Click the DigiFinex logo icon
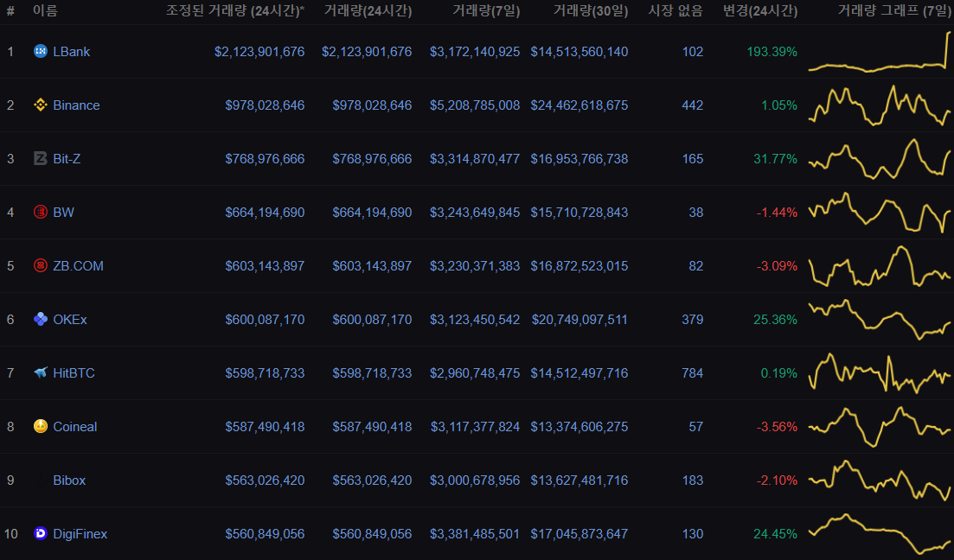The width and height of the screenshot is (954, 560). tap(40, 534)
